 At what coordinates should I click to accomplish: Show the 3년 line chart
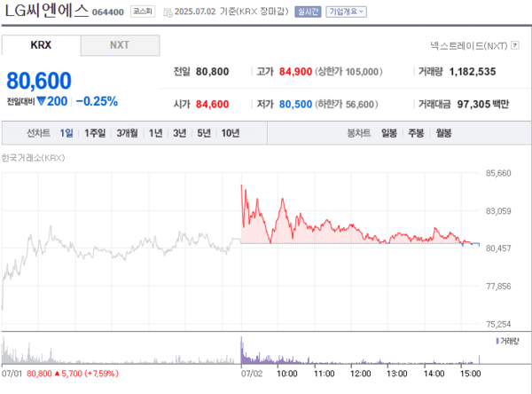click(179, 133)
